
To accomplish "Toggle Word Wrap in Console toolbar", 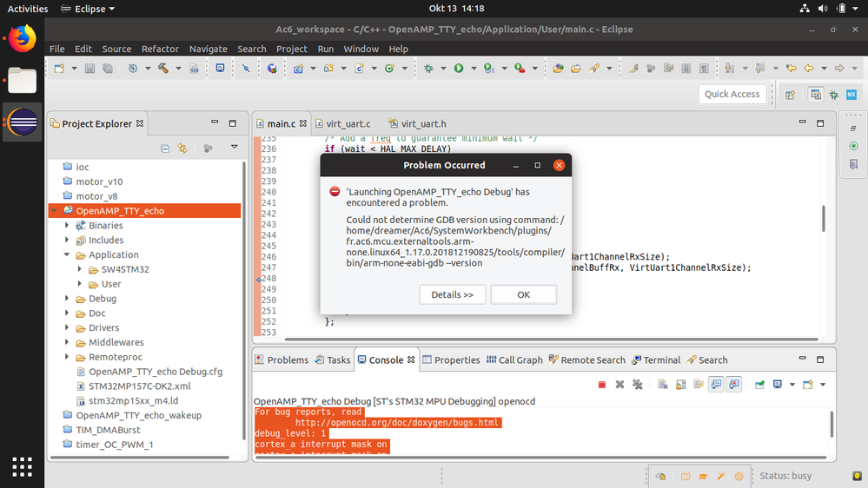I will click(x=698, y=385).
